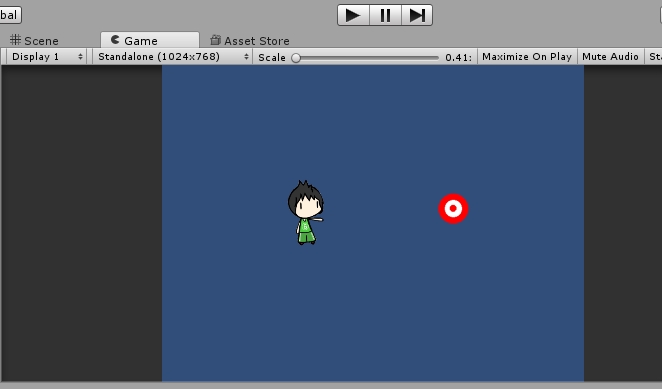Click the red bullseye target in the game view
Image resolution: width=662 pixels, height=389 pixels.
point(453,208)
